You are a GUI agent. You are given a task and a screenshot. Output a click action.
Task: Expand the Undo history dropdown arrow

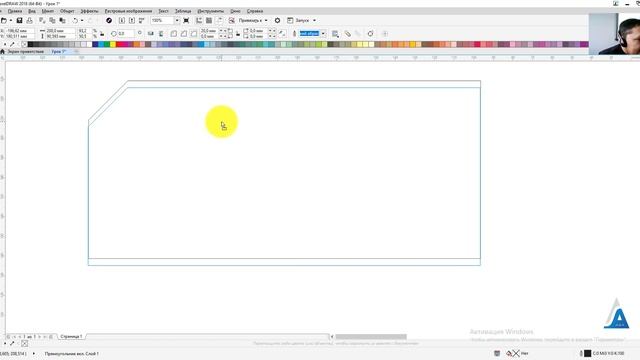82,20
